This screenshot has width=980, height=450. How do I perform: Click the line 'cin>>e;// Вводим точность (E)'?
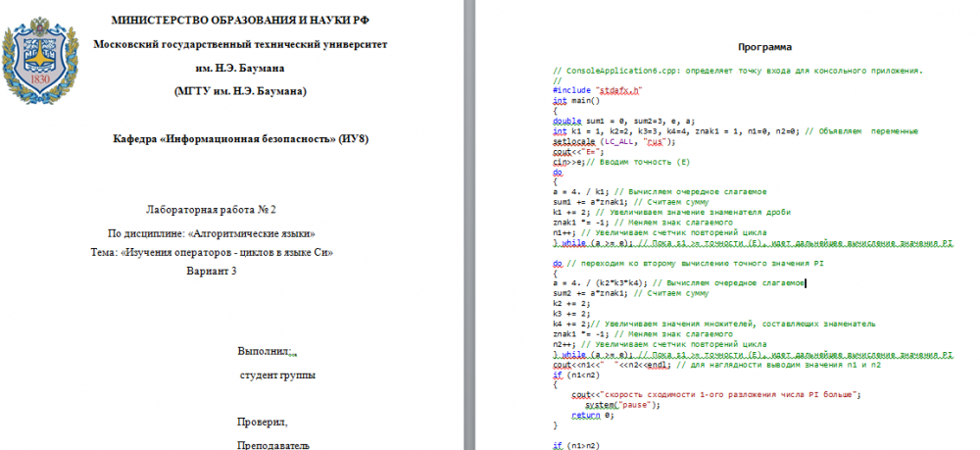tap(620, 161)
